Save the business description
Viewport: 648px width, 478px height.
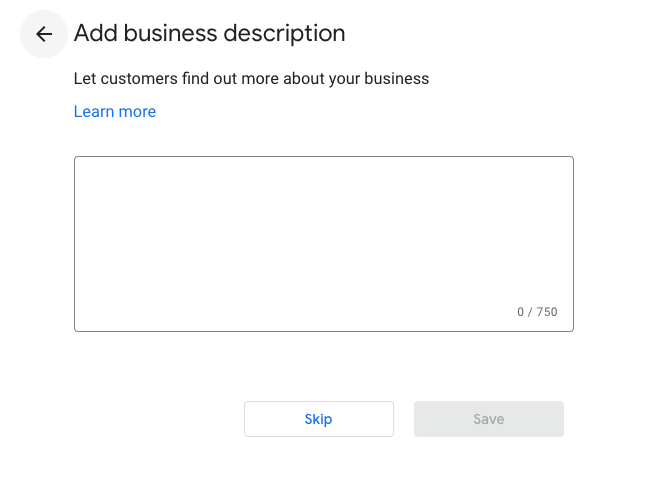pos(488,419)
